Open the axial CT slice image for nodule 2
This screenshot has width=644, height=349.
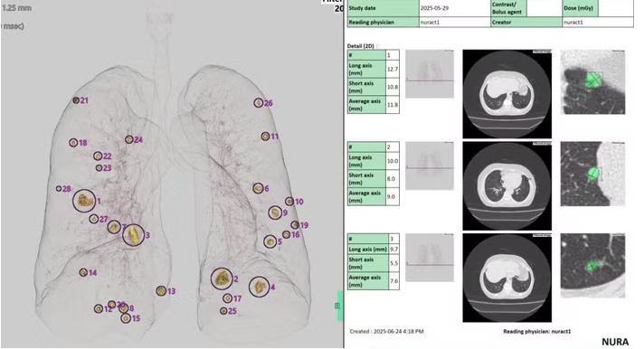(x=507, y=185)
